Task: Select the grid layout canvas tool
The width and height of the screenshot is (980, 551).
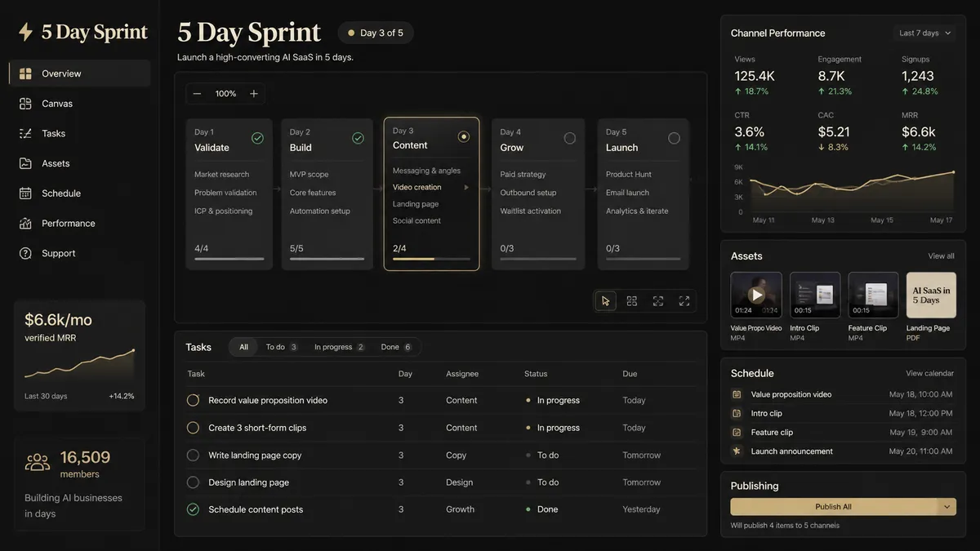Action: (x=632, y=300)
